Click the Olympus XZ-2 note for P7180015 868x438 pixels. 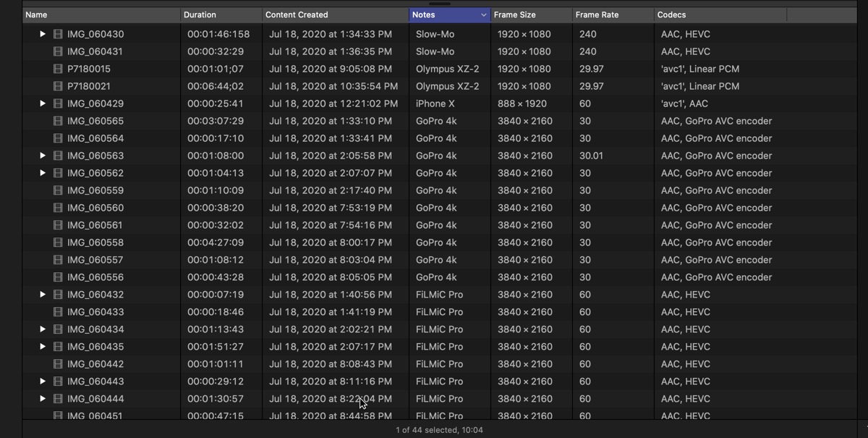[448, 69]
